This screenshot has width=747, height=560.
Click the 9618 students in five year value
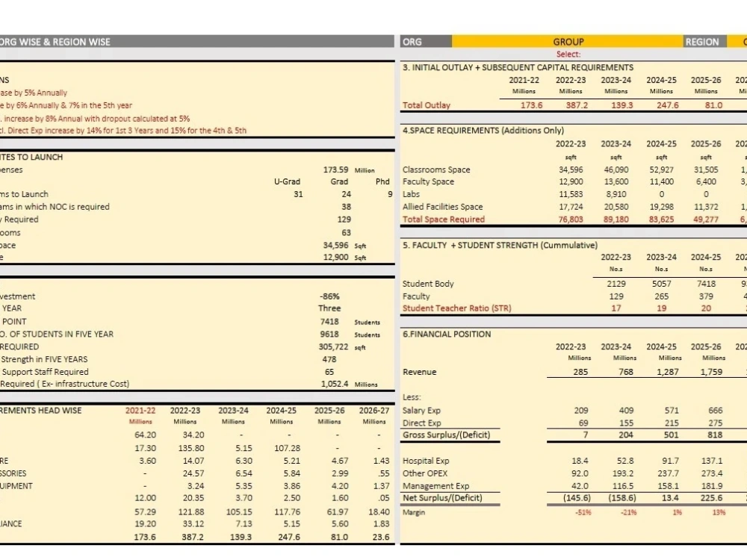329,334
